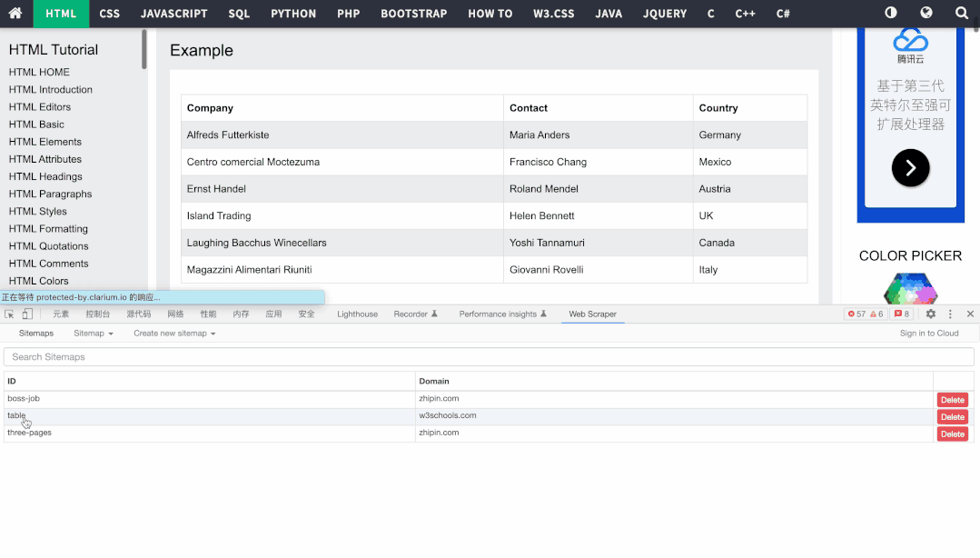Click the Search Sitemaps field
The width and height of the screenshot is (980, 558).
tap(489, 357)
